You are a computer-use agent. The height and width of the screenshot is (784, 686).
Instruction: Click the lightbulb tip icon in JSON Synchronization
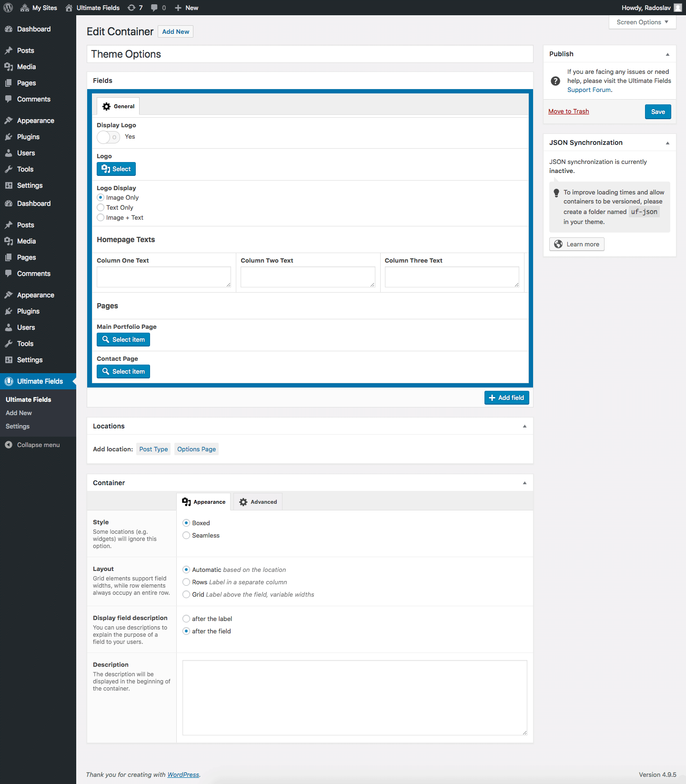[556, 193]
